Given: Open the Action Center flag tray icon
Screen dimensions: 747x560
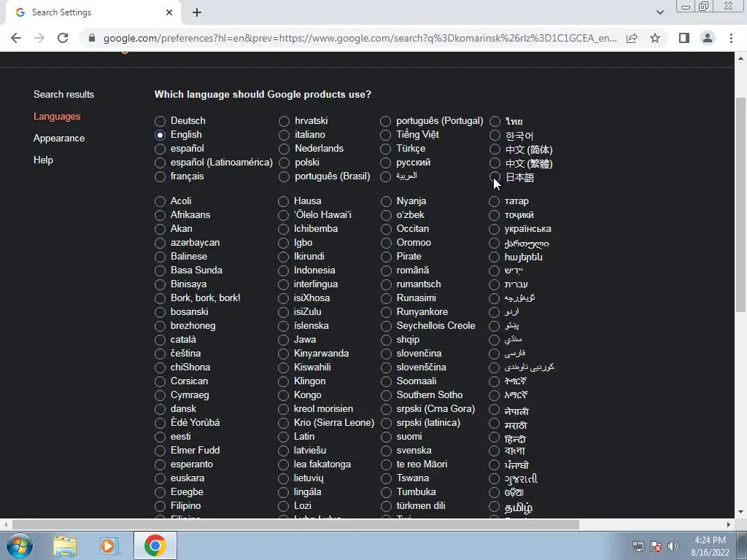Looking at the screenshot, I should click(x=656, y=546).
